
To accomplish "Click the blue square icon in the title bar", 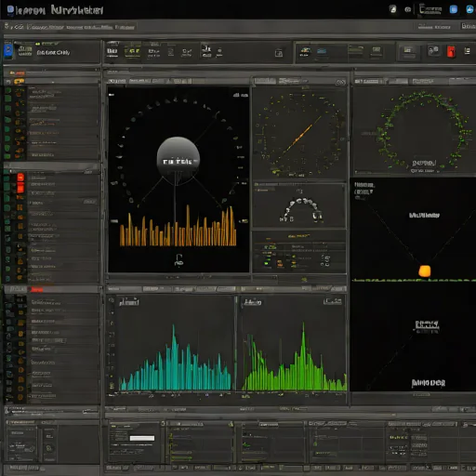I will click(x=454, y=9).
